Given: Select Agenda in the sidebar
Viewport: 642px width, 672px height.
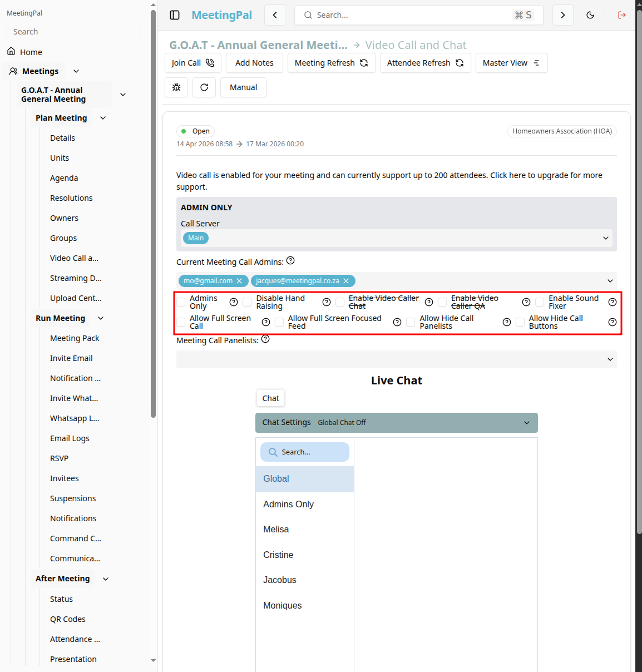Looking at the screenshot, I should [64, 178].
